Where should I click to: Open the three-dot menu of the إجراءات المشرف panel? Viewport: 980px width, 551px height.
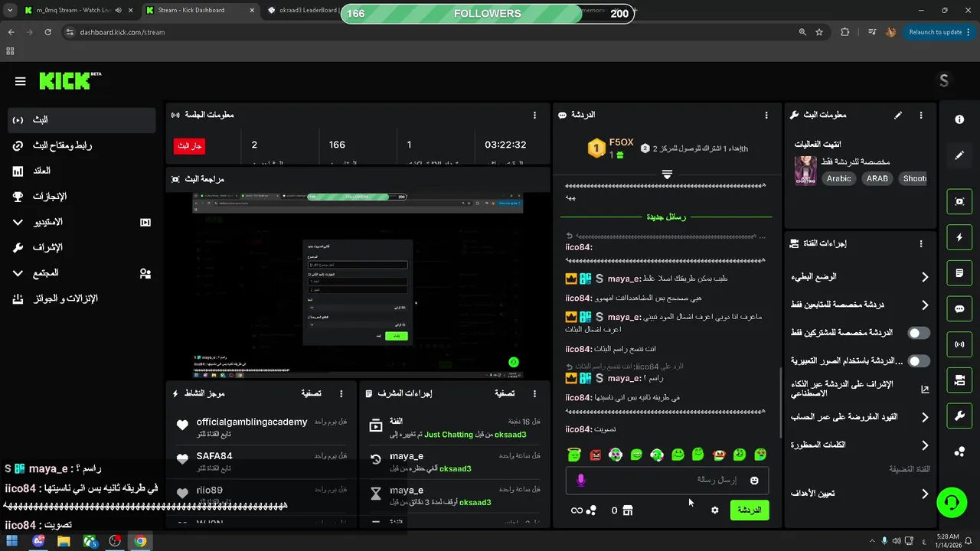point(534,393)
